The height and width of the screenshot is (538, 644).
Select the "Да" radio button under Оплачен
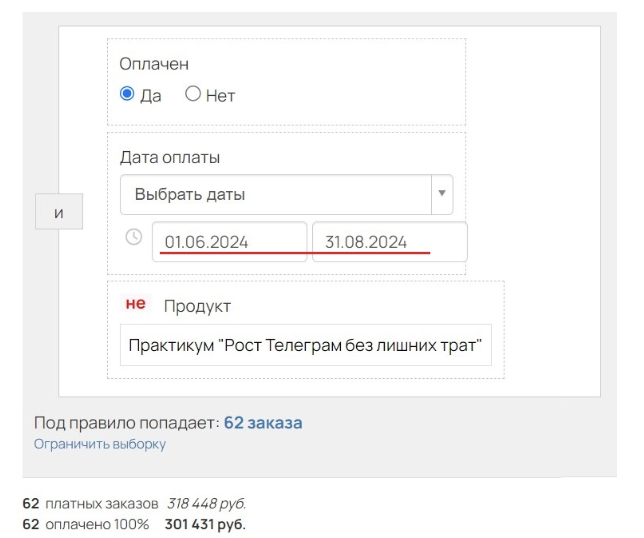127,95
